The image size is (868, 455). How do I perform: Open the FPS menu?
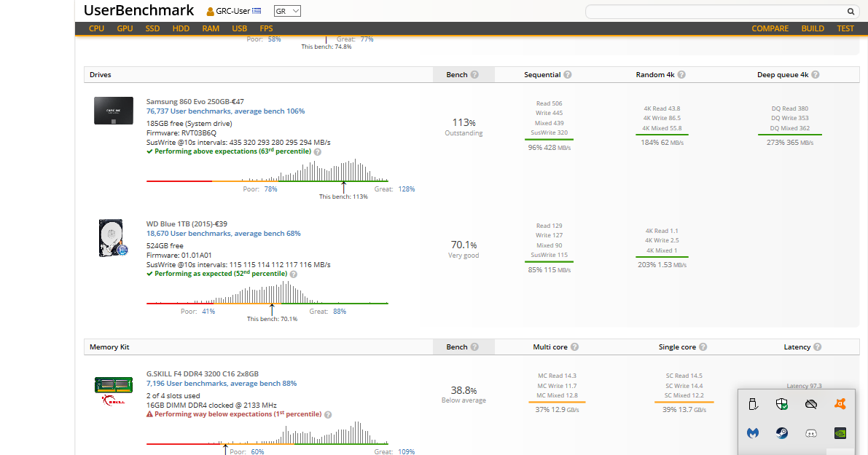pos(266,28)
